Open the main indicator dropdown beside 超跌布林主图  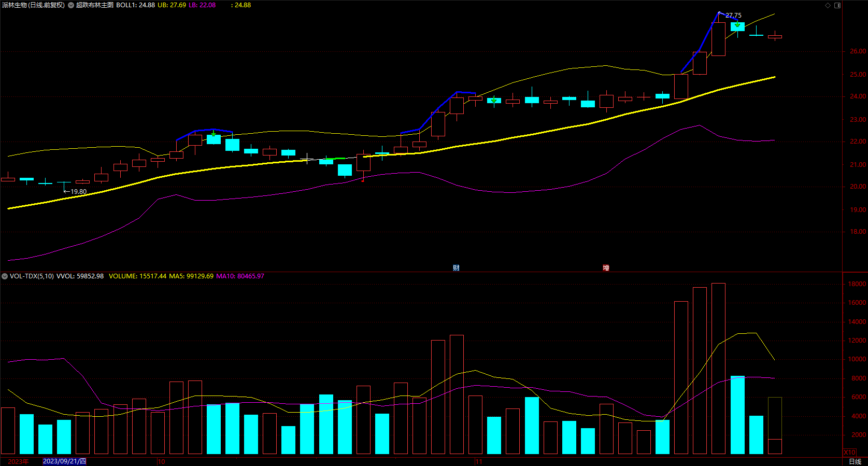click(71, 5)
